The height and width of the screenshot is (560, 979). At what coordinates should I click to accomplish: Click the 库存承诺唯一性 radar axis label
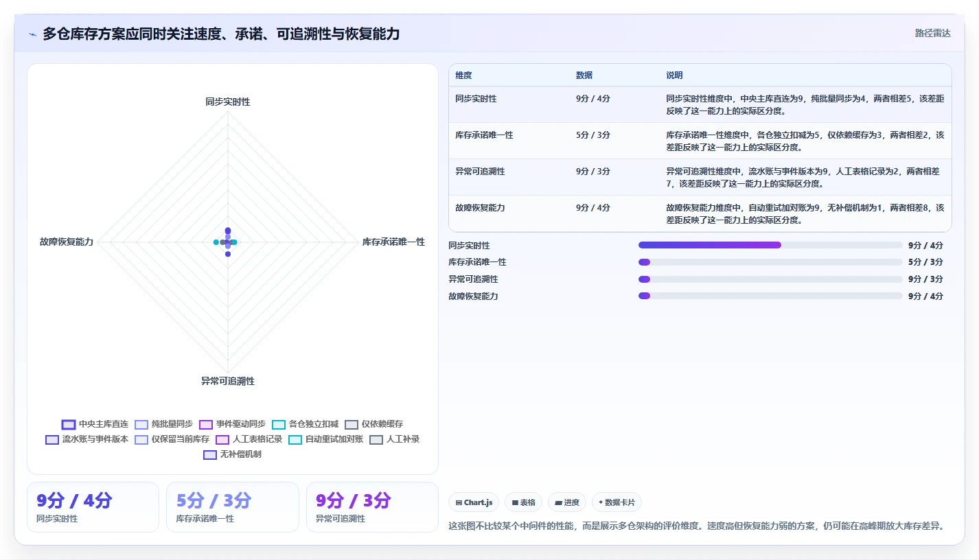pyautogui.click(x=393, y=242)
